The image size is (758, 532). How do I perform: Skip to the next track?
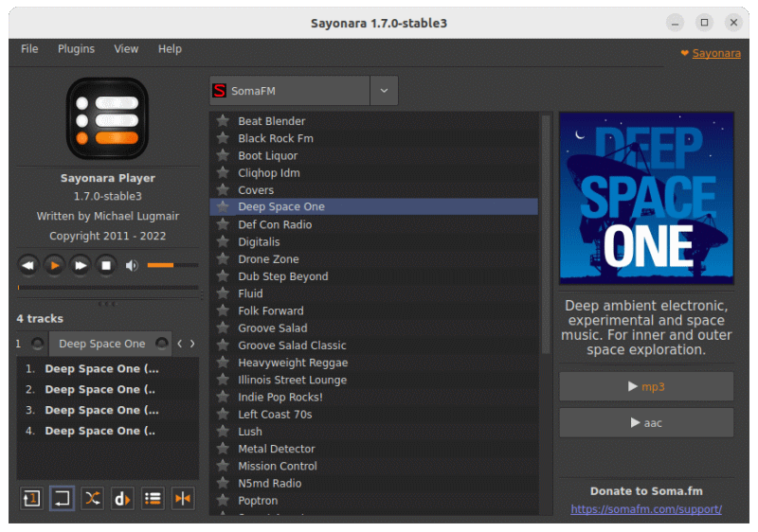click(x=81, y=265)
